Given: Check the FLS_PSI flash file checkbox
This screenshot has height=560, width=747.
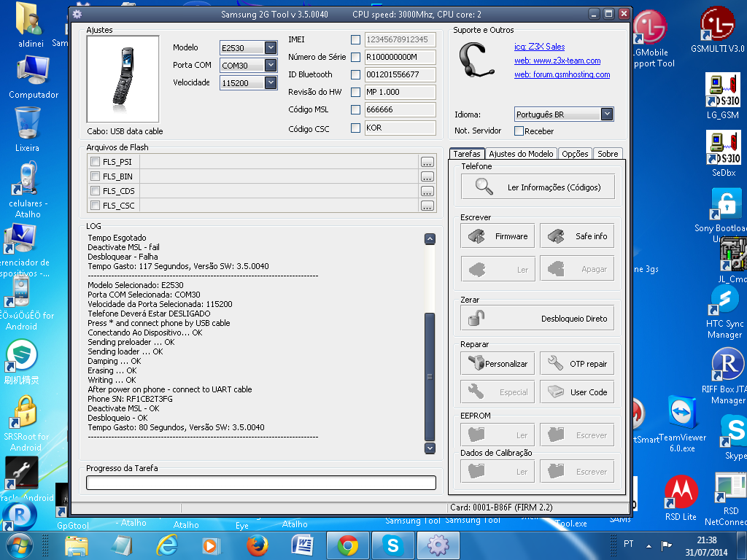Looking at the screenshot, I should pyautogui.click(x=96, y=162).
